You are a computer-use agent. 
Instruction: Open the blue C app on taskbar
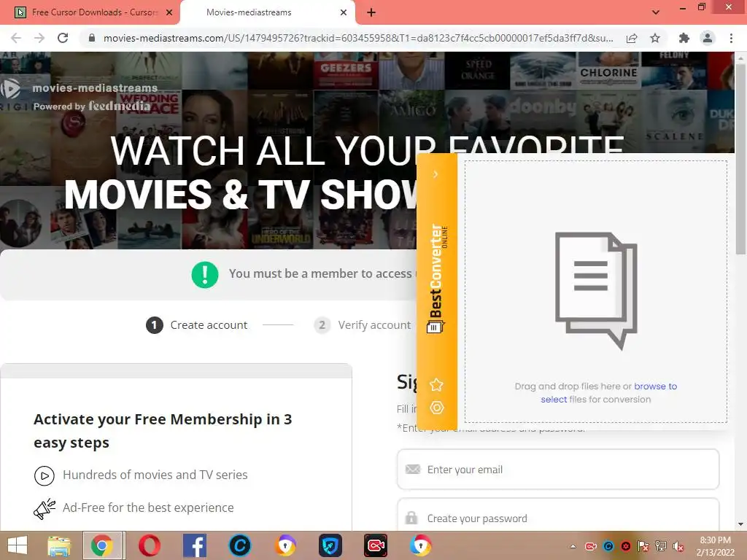click(x=239, y=545)
